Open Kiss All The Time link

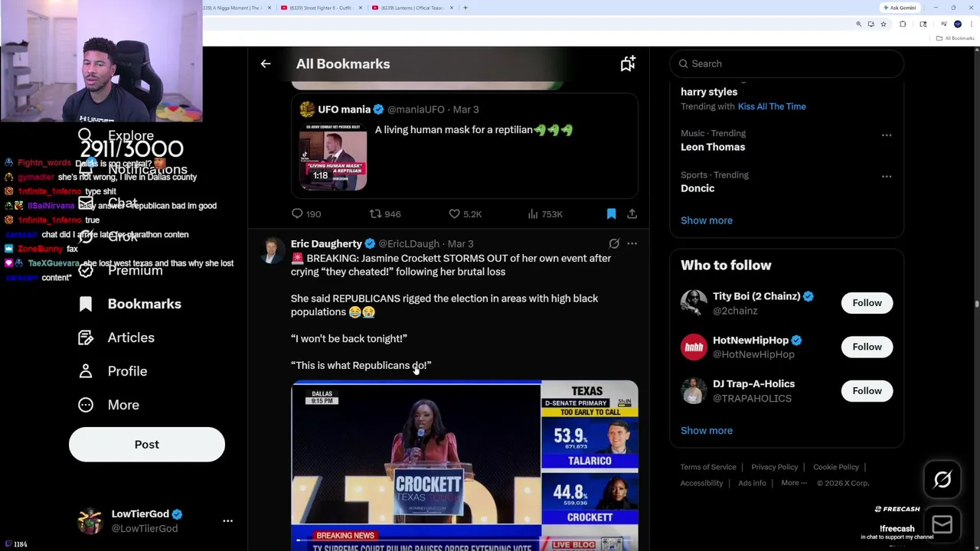[x=772, y=106]
